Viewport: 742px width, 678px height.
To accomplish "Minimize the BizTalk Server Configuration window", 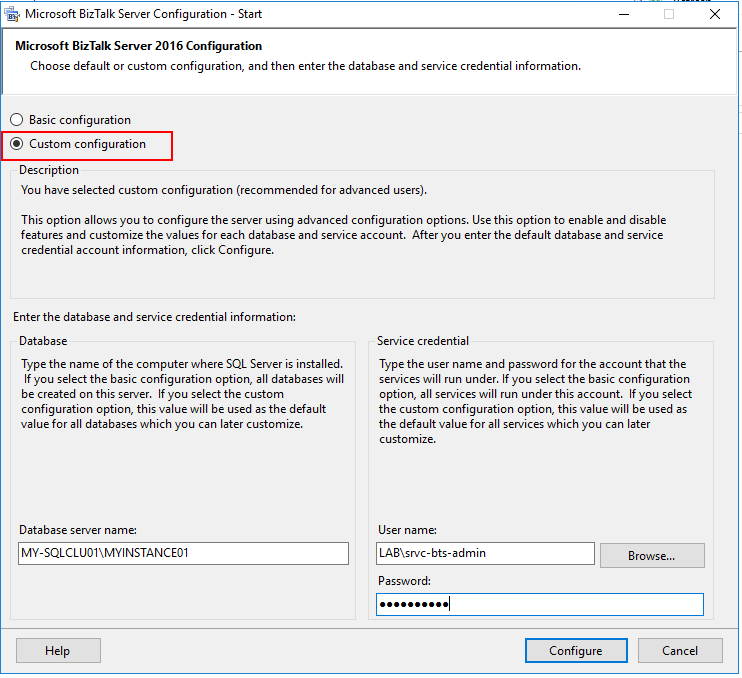I will (624, 14).
